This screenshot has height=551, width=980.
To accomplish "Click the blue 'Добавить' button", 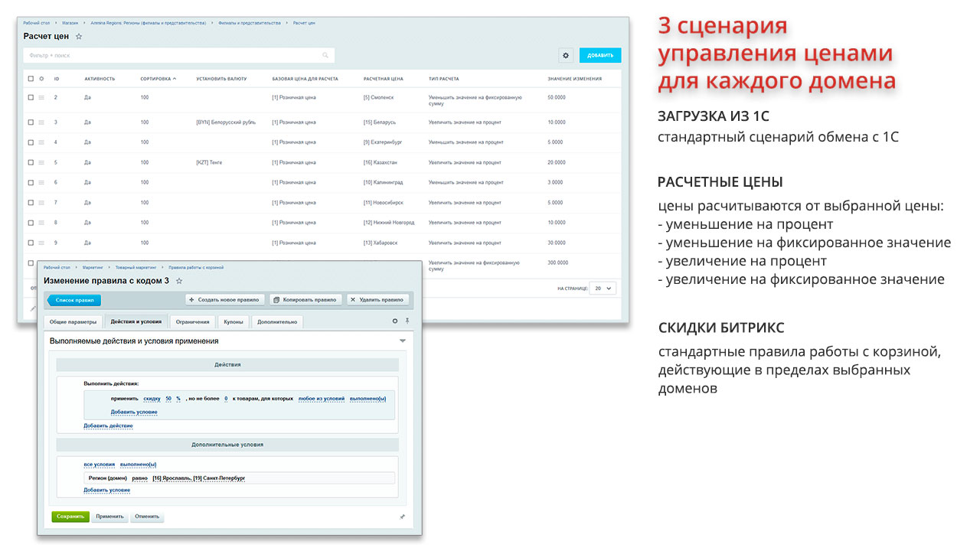I will point(600,55).
